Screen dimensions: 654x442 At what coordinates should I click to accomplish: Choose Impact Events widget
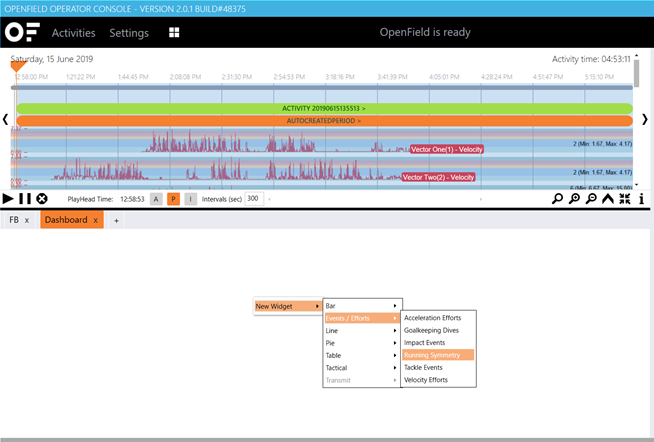(x=438, y=343)
